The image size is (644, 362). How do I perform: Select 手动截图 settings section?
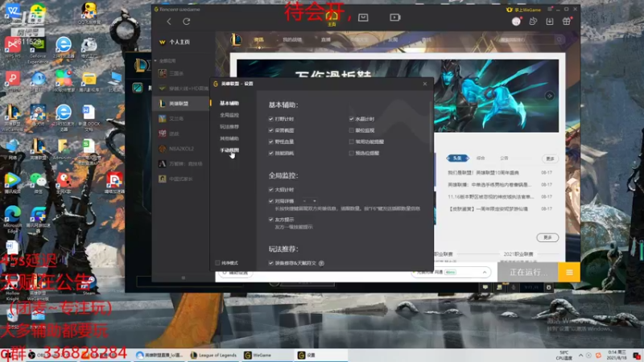pos(229,150)
